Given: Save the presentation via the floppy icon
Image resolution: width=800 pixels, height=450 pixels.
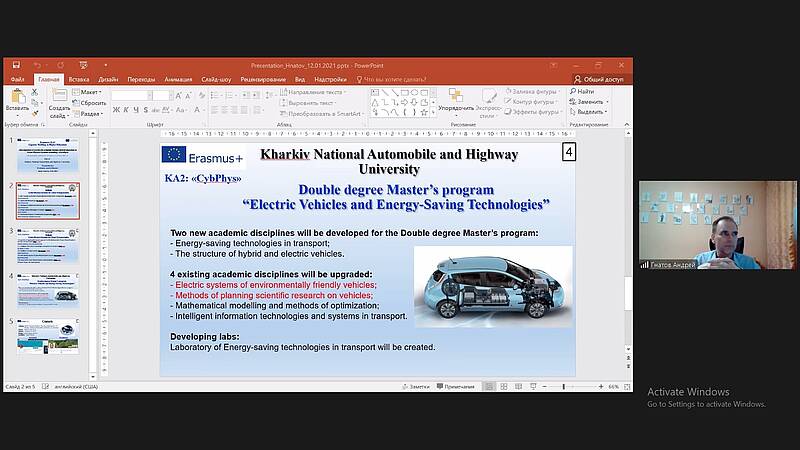Looking at the screenshot, I should (x=16, y=65).
